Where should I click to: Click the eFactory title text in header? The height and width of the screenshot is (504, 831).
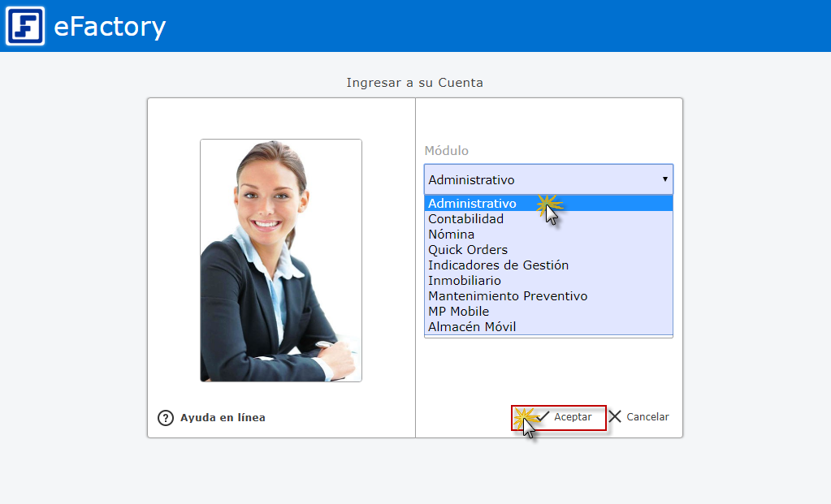(x=110, y=27)
